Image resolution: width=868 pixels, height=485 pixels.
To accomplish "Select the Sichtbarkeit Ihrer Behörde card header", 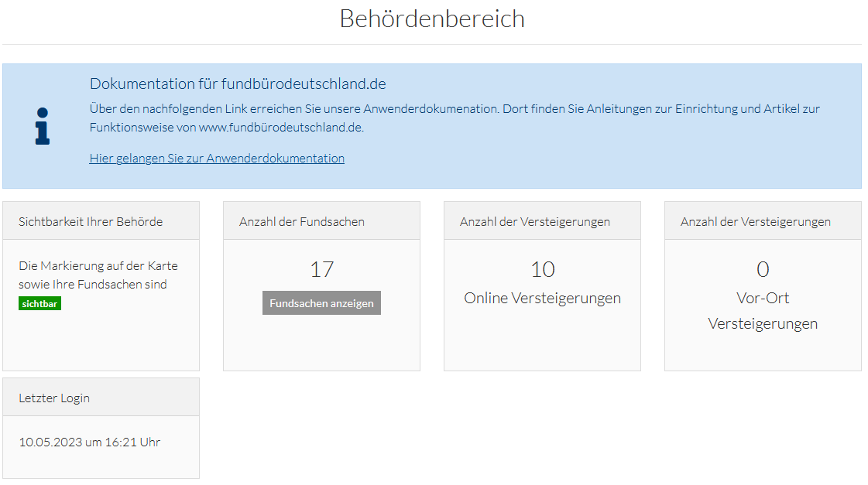I will point(91,221).
